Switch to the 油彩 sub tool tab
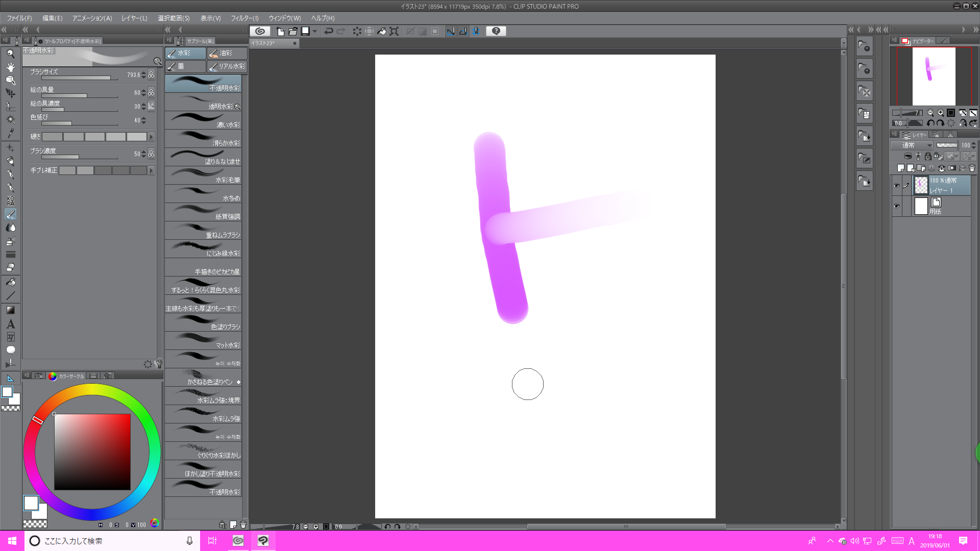The height and width of the screenshot is (551, 980). (227, 53)
